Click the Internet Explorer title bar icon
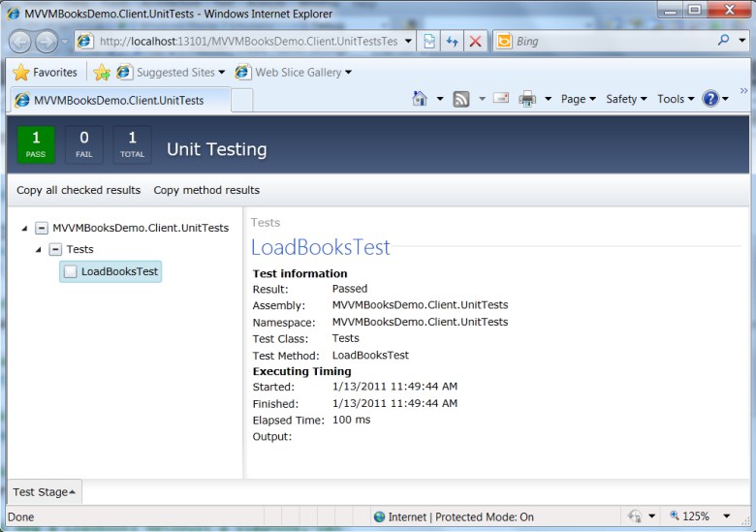The width and height of the screenshot is (756, 532). [x=14, y=14]
